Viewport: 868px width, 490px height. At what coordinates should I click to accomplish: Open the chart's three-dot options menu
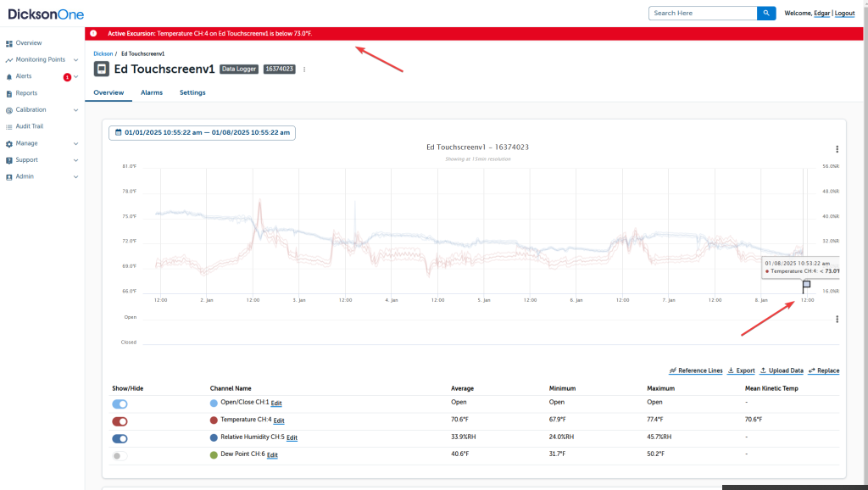837,149
